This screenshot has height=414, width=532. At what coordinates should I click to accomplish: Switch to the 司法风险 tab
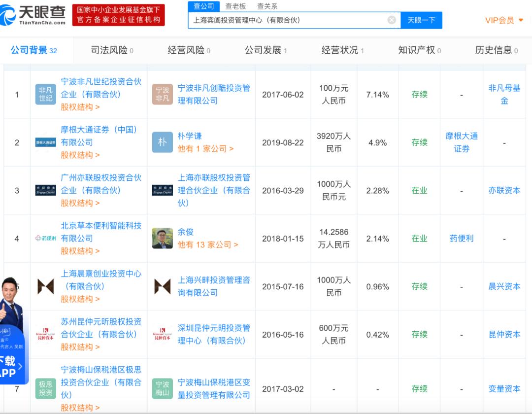point(112,50)
